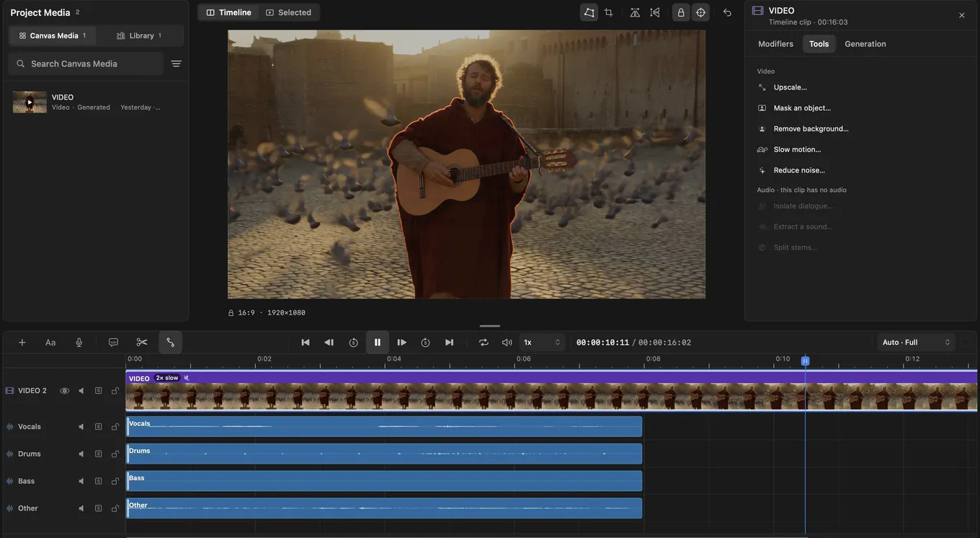Open the comment bubble tool
The width and height of the screenshot is (980, 538).
[x=113, y=343]
